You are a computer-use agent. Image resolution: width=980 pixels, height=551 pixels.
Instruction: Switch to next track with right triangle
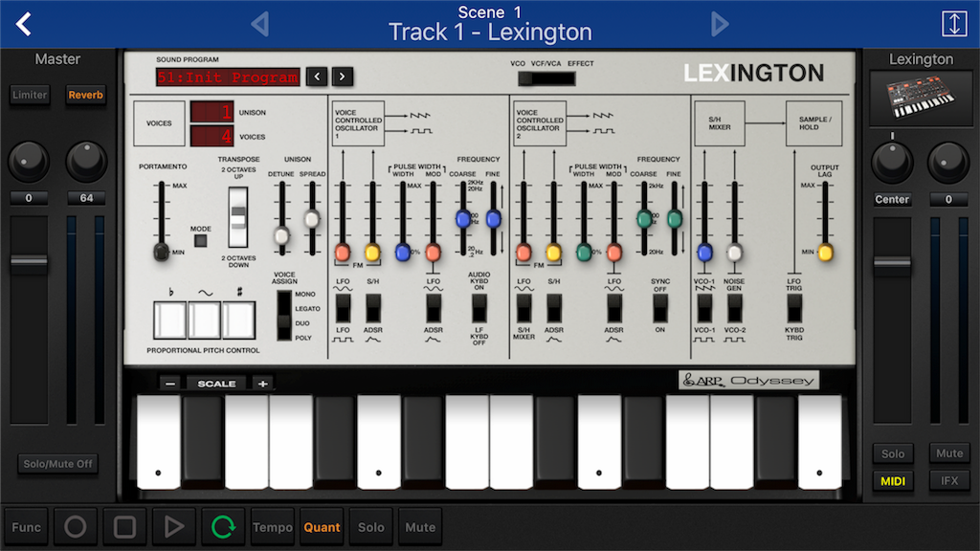[720, 24]
